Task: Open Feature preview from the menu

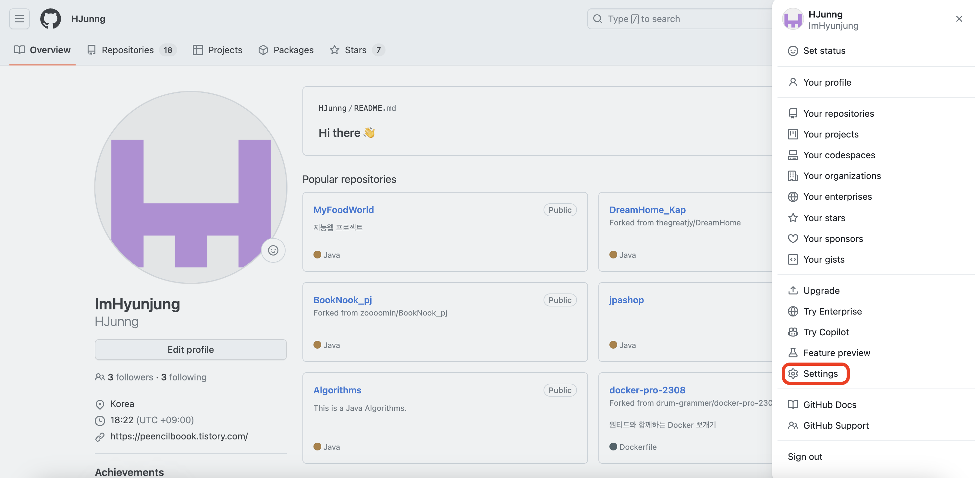Action: [x=836, y=353]
